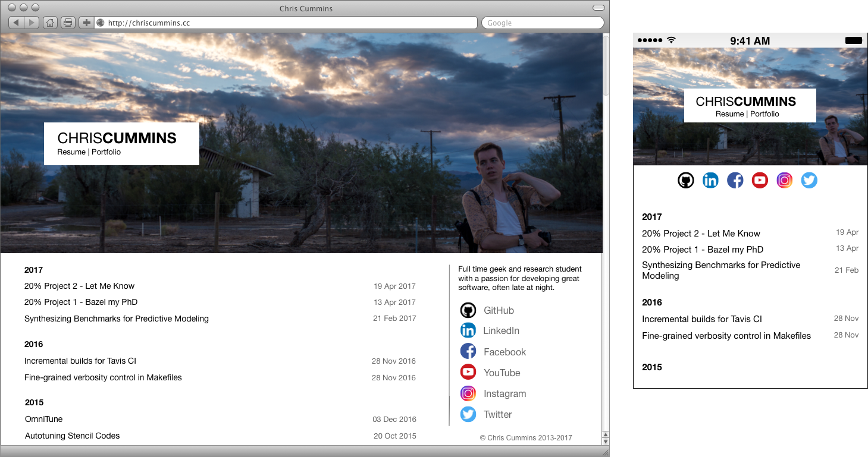Viewport: 868px width, 457px height.
Task: Click the mobile status bar time 9:41 AM
Action: coord(750,41)
